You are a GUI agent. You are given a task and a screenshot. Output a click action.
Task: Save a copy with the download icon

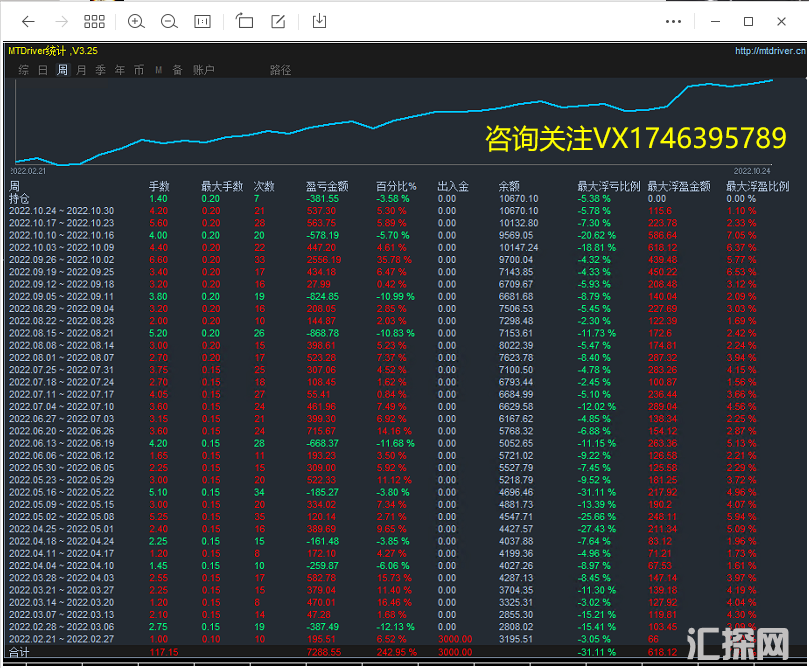point(319,21)
